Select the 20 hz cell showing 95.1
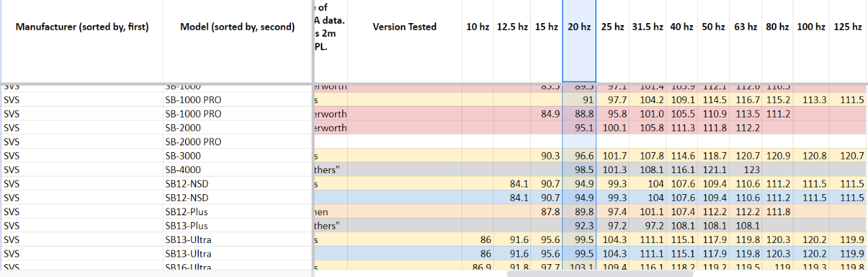Image resolution: width=868 pixels, height=277 pixels. click(579, 128)
